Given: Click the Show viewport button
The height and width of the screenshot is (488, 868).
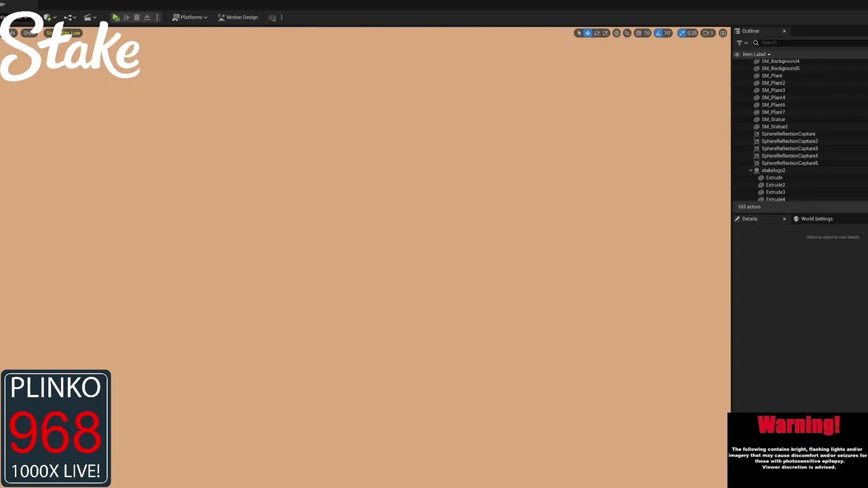Looking at the screenshot, I should (x=29, y=33).
